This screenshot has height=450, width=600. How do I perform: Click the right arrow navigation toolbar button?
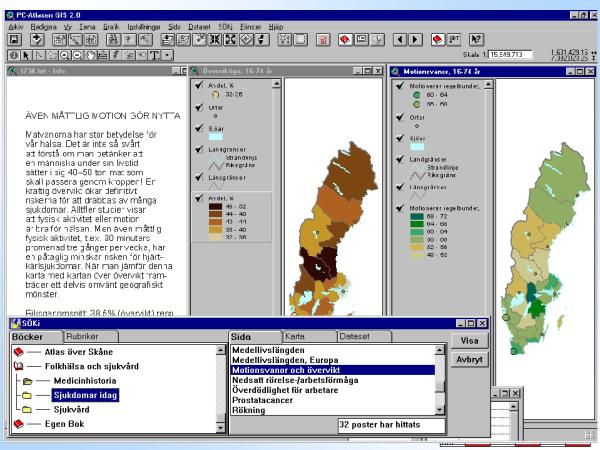(414, 39)
